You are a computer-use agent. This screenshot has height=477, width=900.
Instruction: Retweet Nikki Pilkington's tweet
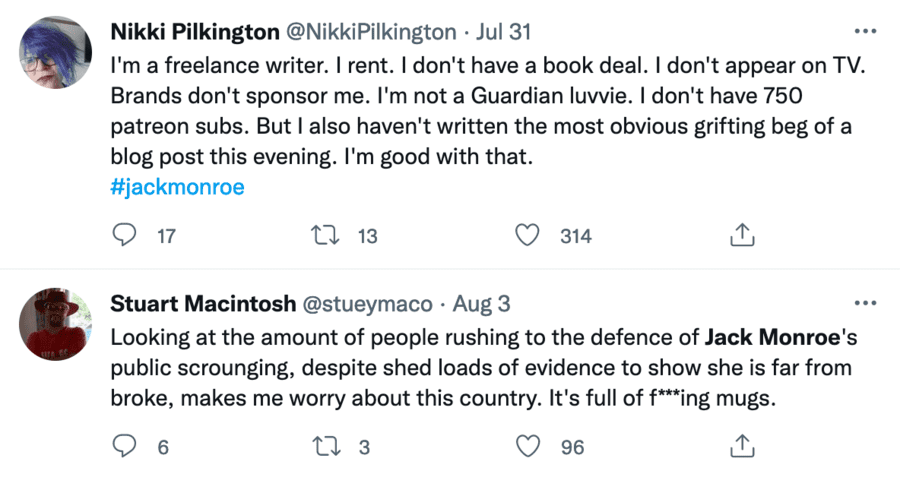(322, 236)
